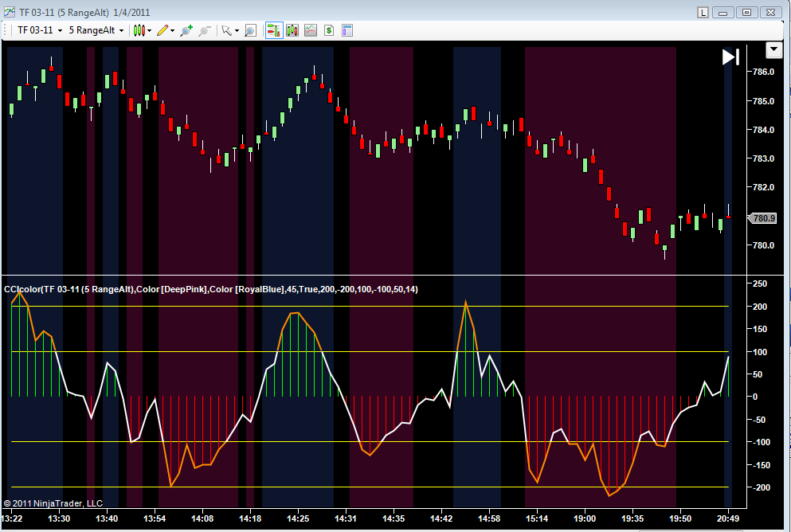Click the 782.0 price axis label
The height and width of the screenshot is (532, 791).
click(763, 188)
